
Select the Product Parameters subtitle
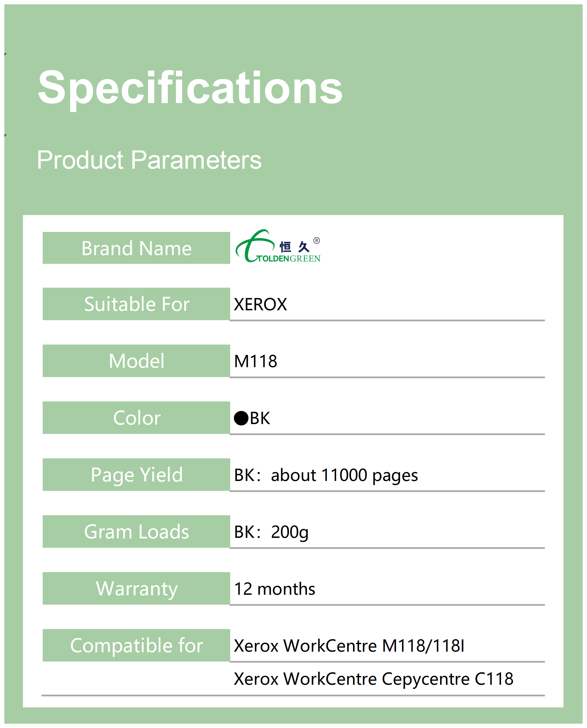point(149,160)
